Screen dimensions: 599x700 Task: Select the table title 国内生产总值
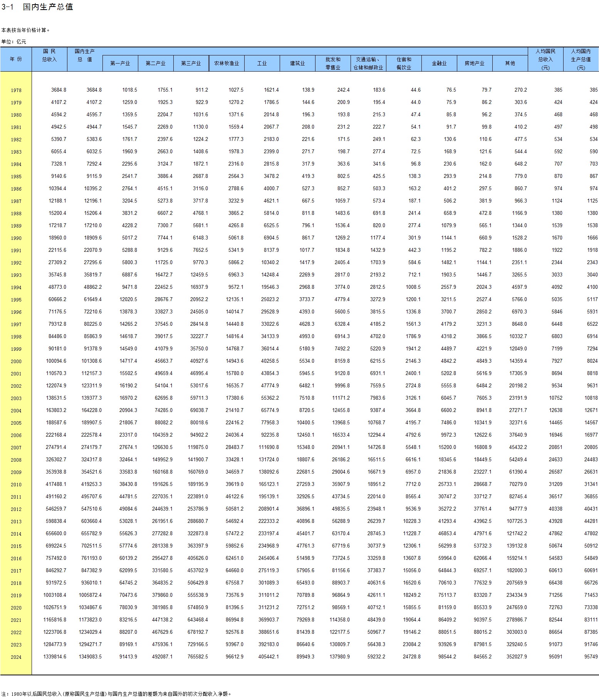coord(48,7)
